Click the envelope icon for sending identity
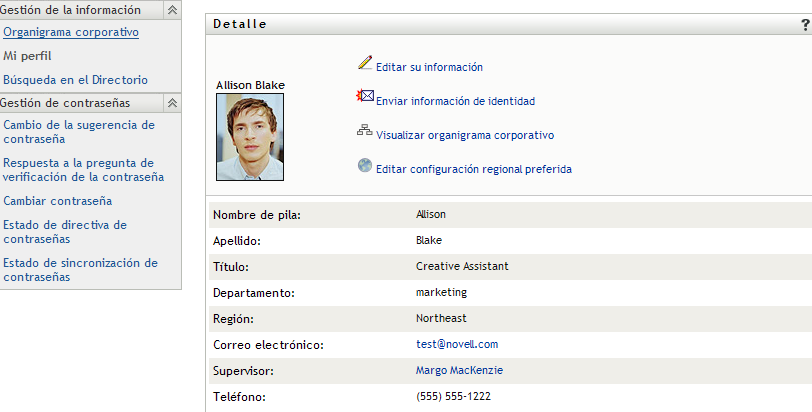The image size is (812, 412). point(365,97)
